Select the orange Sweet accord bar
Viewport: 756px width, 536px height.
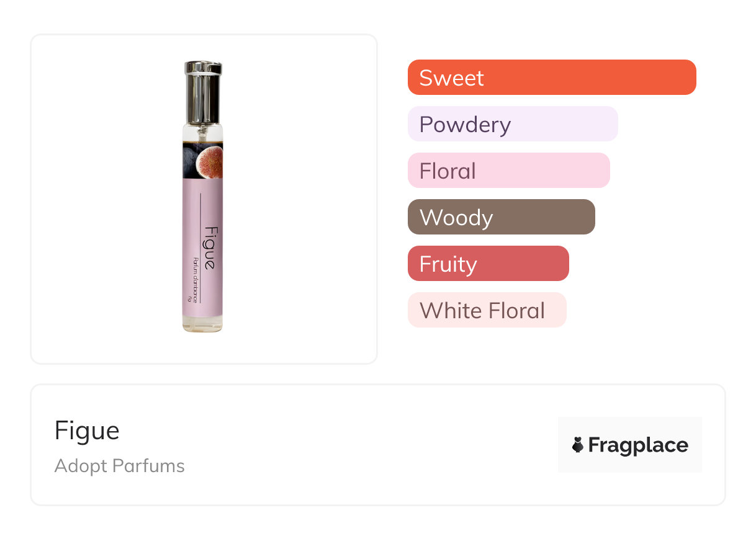click(x=551, y=78)
